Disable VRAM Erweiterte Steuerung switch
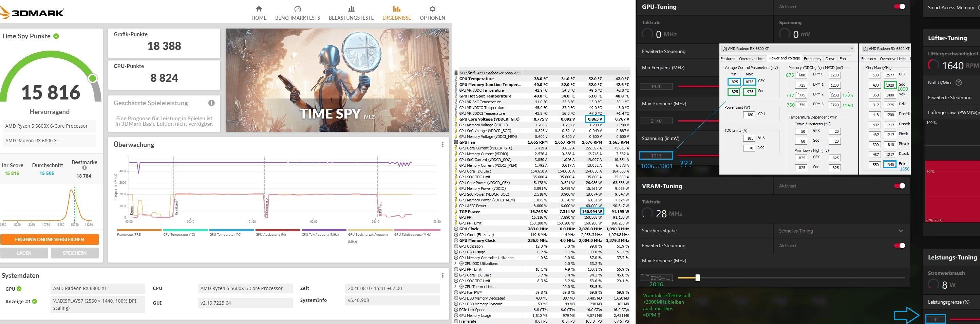 click(x=899, y=246)
